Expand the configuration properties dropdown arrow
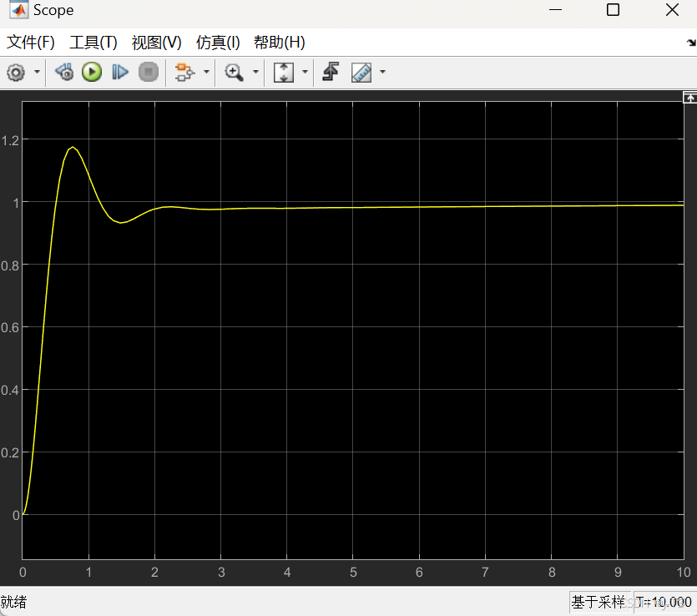The width and height of the screenshot is (697, 616). coord(38,72)
